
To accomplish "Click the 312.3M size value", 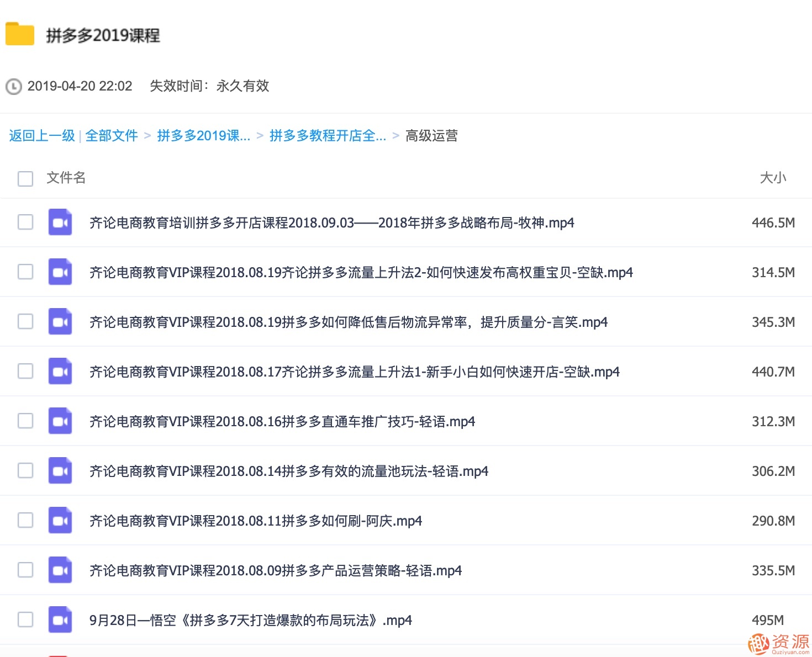I will (x=773, y=422).
